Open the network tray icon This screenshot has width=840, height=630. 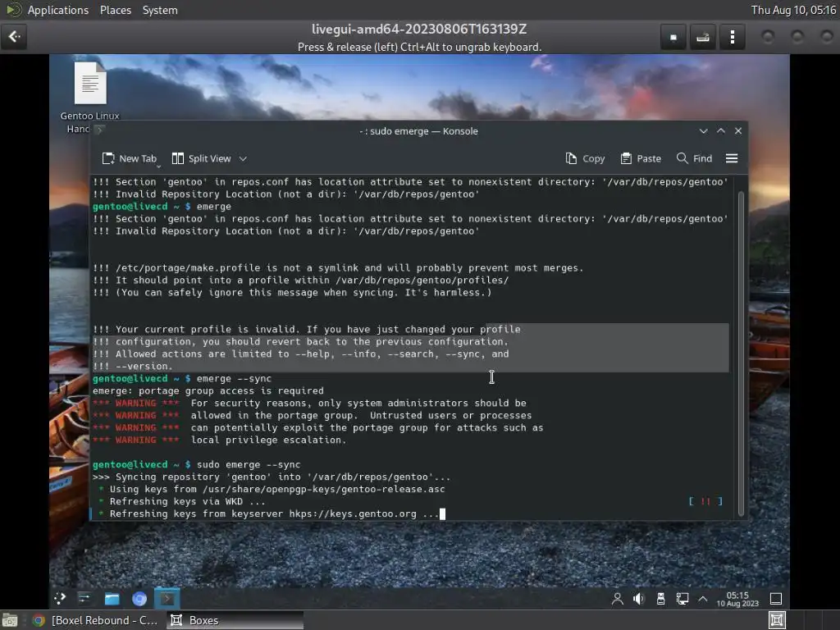coord(682,599)
